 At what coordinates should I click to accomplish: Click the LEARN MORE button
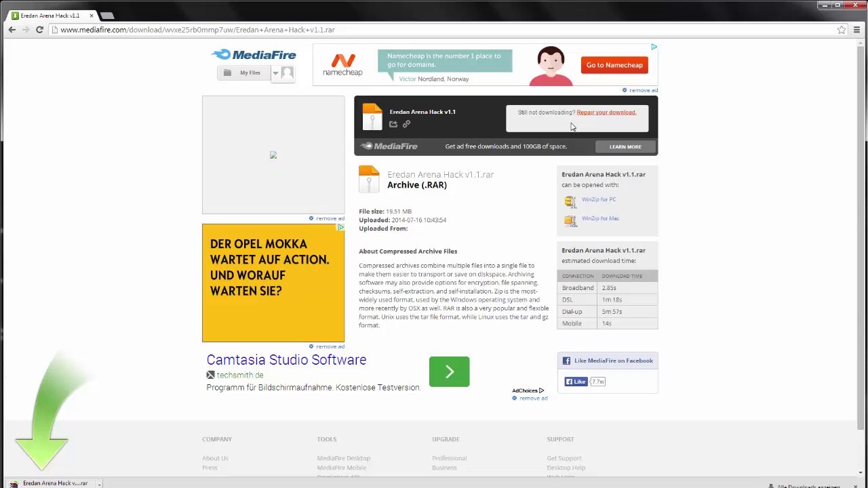click(625, 146)
